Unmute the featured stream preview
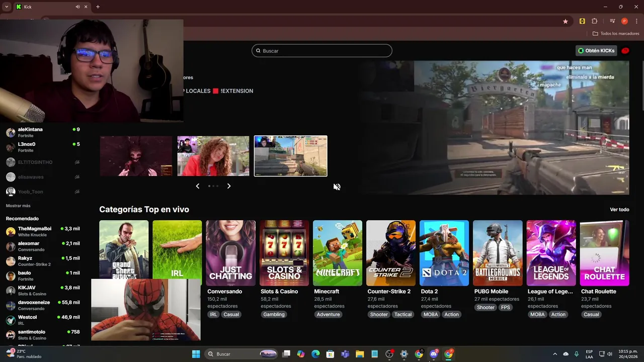Viewport: 644px width, 362px height. [337, 187]
